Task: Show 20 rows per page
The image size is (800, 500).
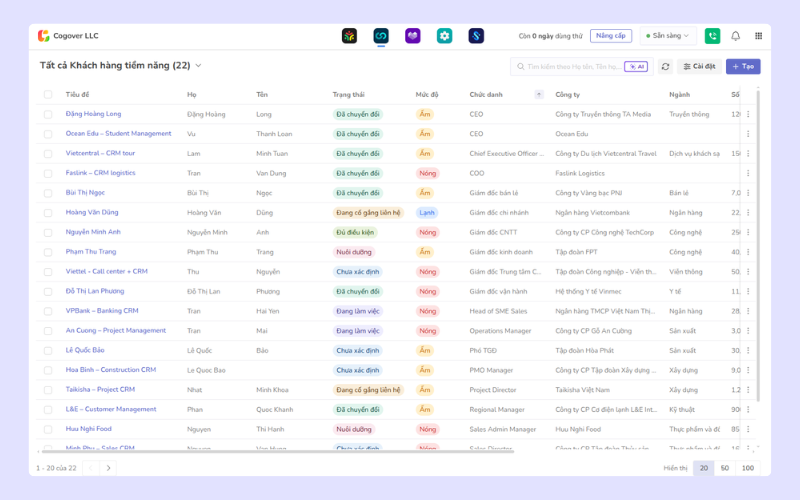Action: pos(704,468)
